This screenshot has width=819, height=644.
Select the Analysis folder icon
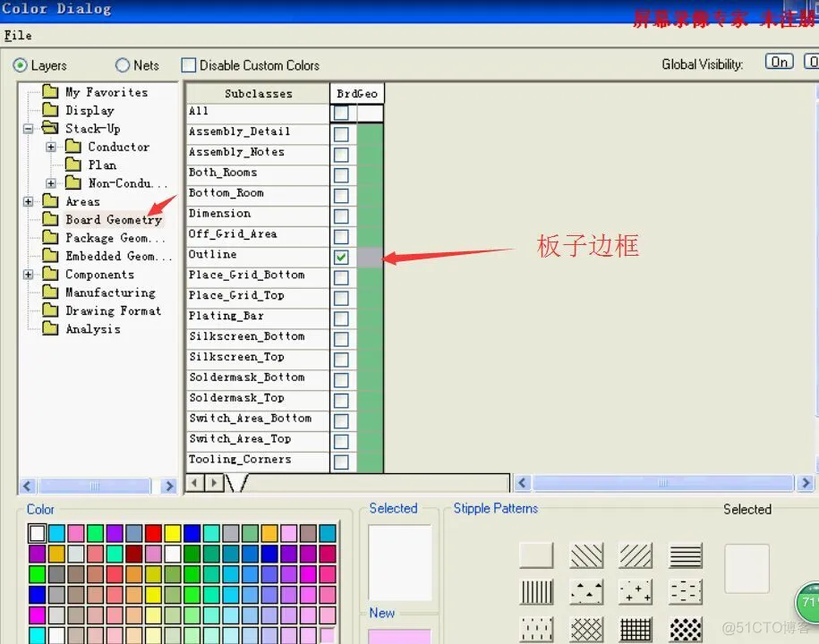(51, 329)
